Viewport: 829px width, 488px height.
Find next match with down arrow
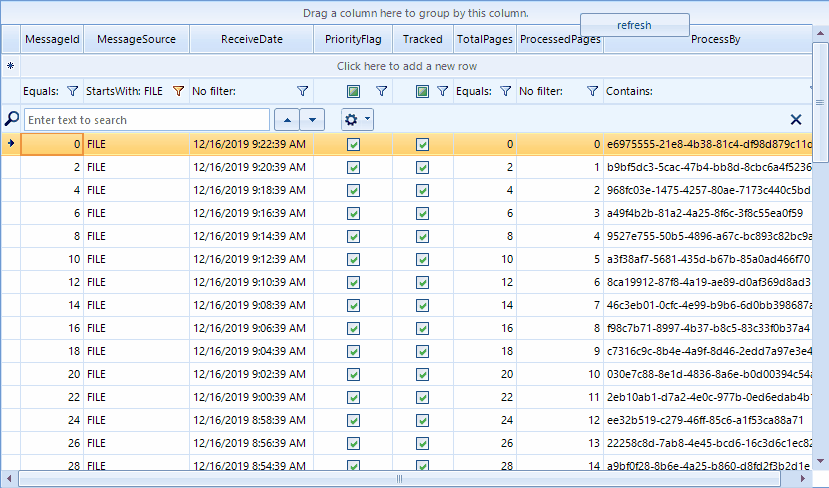pyautogui.click(x=312, y=120)
